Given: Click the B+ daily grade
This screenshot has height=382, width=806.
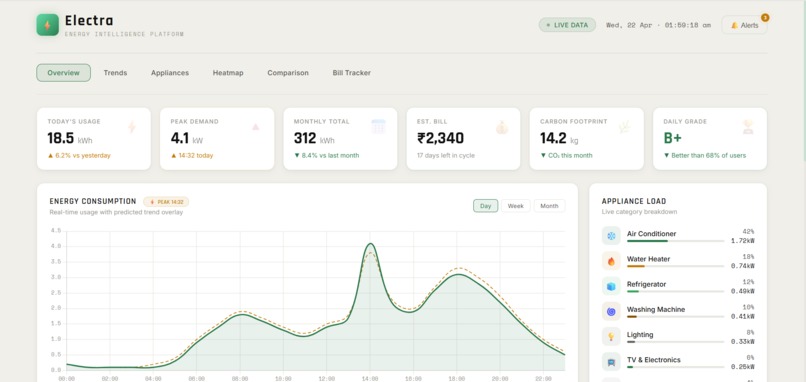Looking at the screenshot, I should 672,138.
